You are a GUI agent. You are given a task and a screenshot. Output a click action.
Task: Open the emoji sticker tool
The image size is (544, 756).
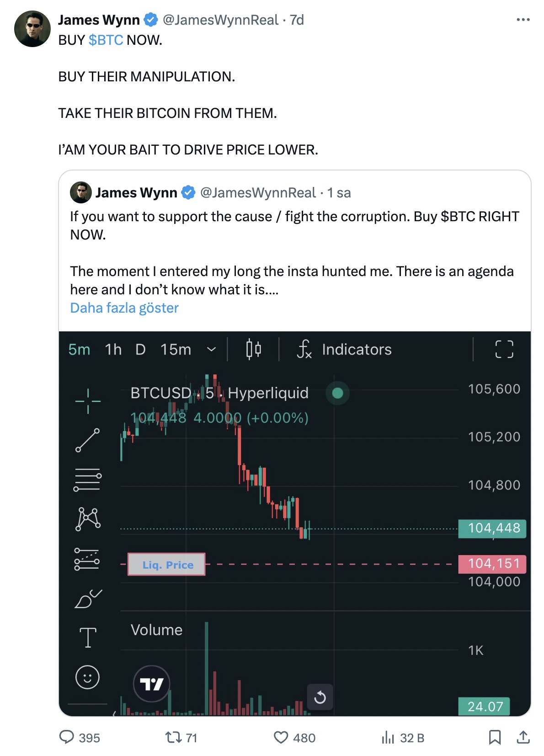point(87,677)
